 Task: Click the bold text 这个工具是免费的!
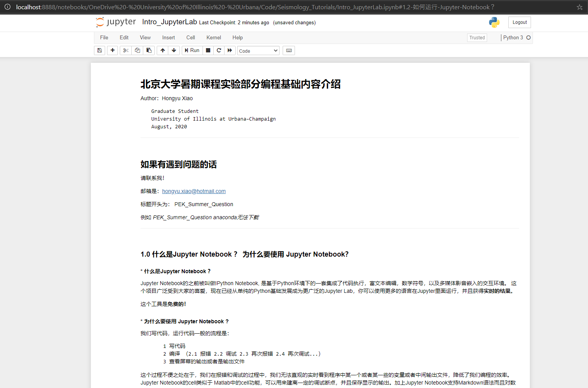(163, 304)
